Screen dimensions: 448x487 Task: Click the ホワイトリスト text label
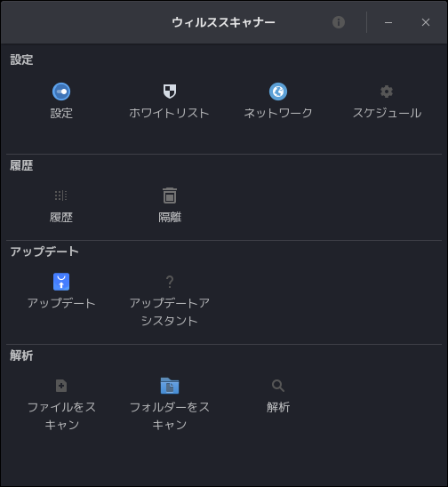tap(169, 113)
